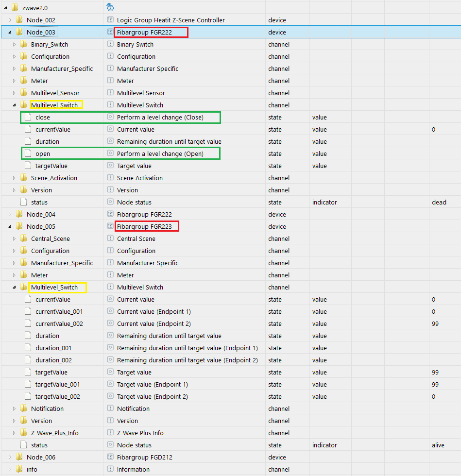Screen dimensions: 461x476
Task: Expand the Multilevel_Sensor channel
Action: coord(14,93)
